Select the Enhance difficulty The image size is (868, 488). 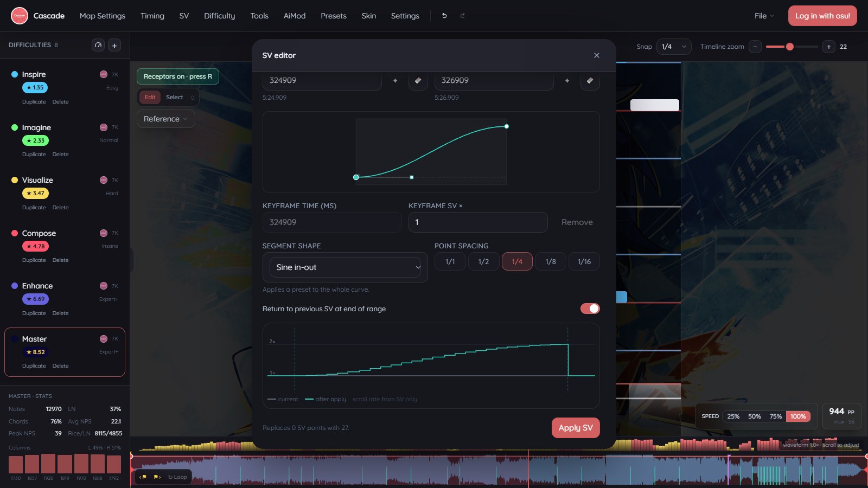coord(65,299)
